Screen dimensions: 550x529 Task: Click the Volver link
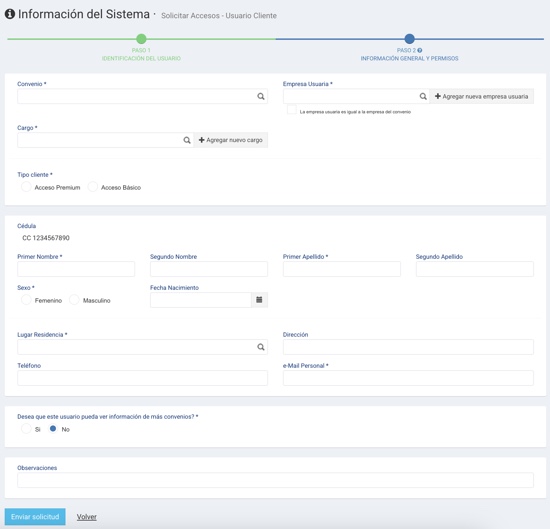click(x=87, y=517)
